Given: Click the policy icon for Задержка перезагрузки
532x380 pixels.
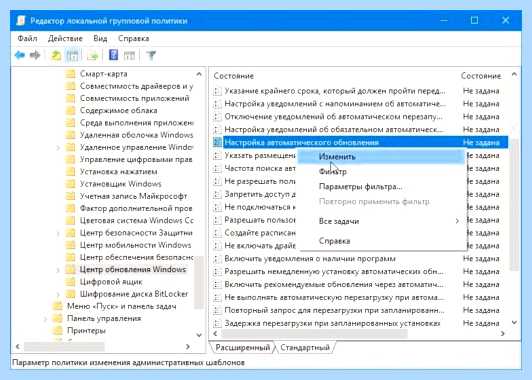Looking at the screenshot, I should click(217, 323).
